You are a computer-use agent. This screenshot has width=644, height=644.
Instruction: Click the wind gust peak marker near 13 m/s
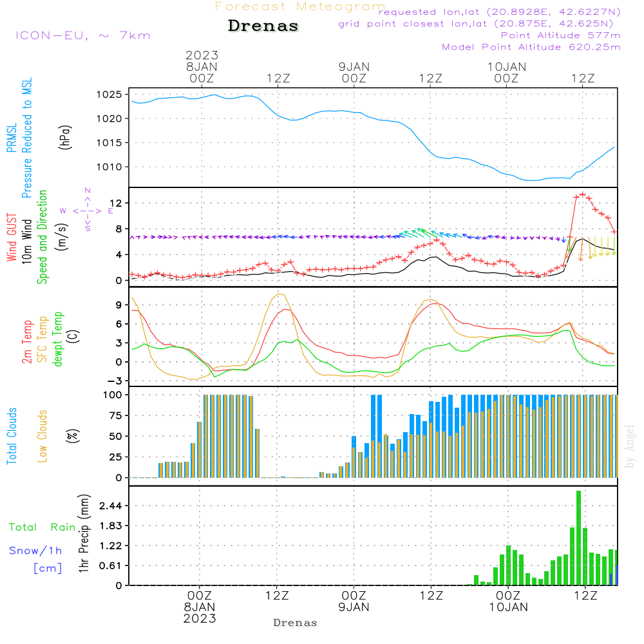pos(582,194)
